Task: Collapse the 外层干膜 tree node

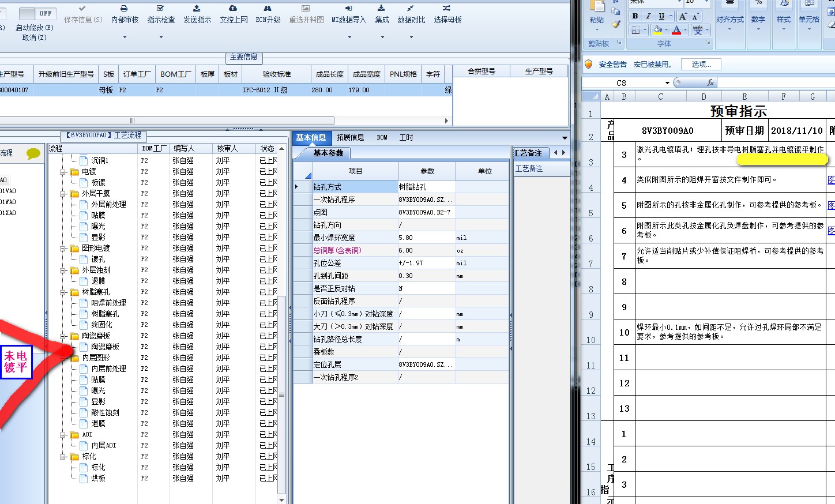Action: [x=63, y=193]
